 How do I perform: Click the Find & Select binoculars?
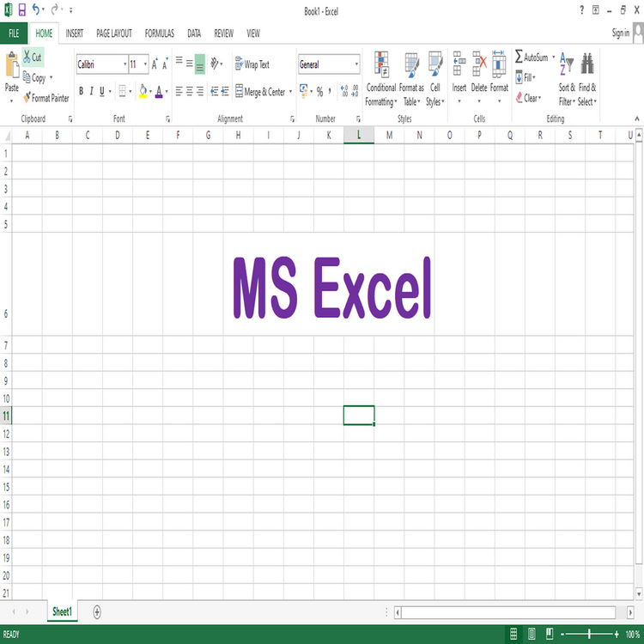tap(587, 64)
